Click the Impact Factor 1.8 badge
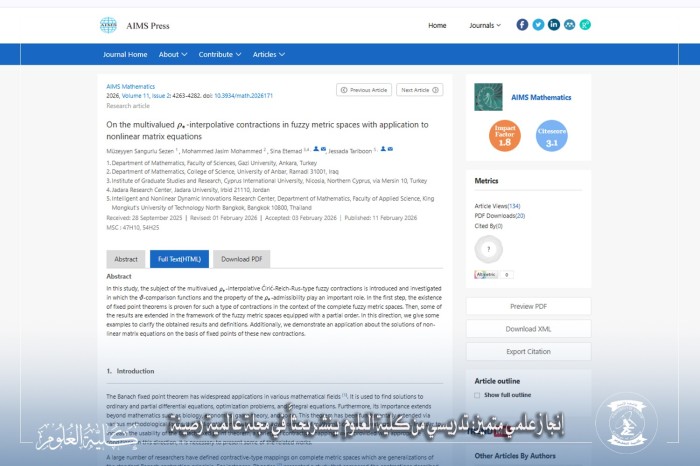Image resolution: width=700 pixels, height=466 pixels. coord(505,136)
